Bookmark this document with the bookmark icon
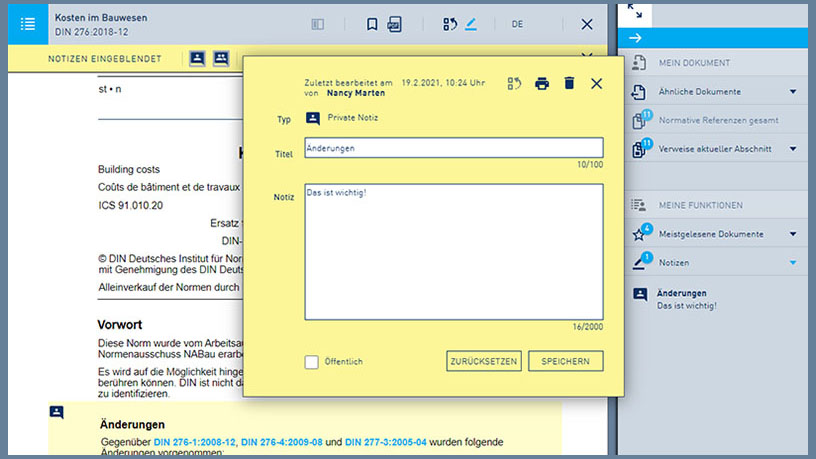Viewport: 816px width, 459px height. coord(372,24)
